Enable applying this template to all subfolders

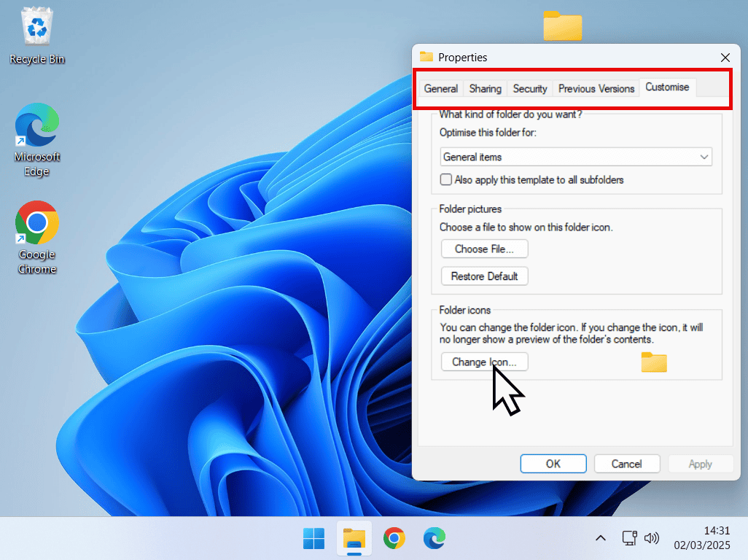[445, 179]
